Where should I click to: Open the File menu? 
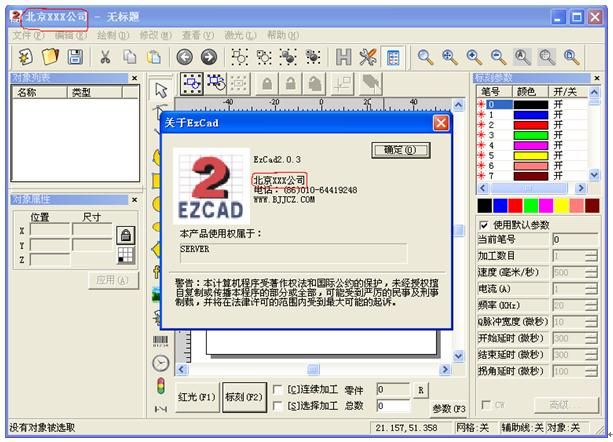pos(28,36)
